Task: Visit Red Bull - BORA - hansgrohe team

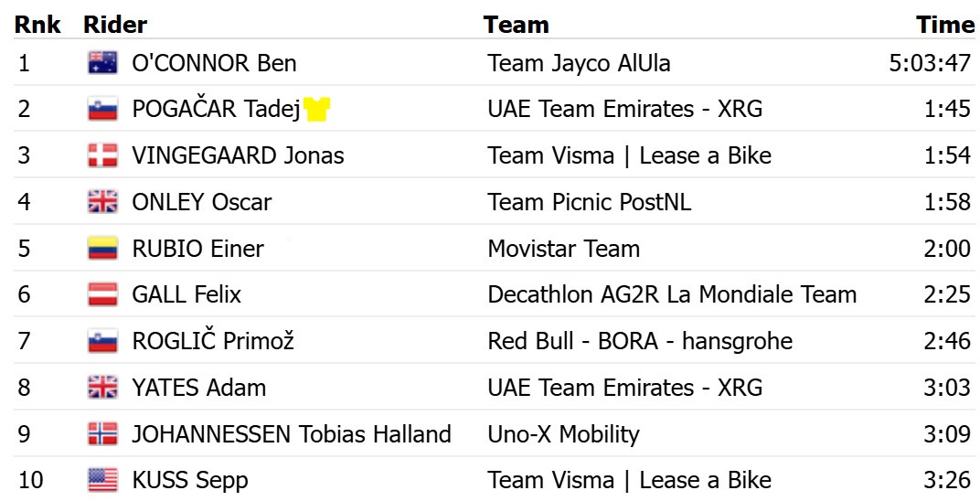Action: point(640,342)
